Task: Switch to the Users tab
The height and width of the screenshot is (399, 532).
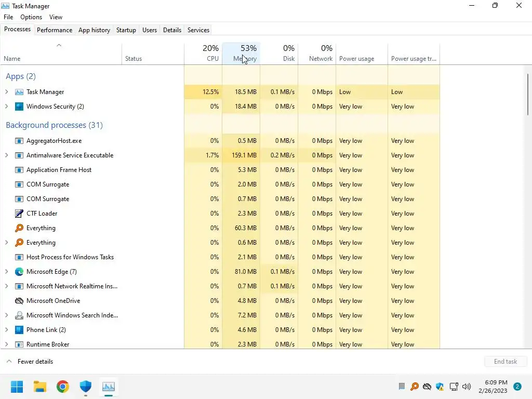Action: tap(149, 30)
